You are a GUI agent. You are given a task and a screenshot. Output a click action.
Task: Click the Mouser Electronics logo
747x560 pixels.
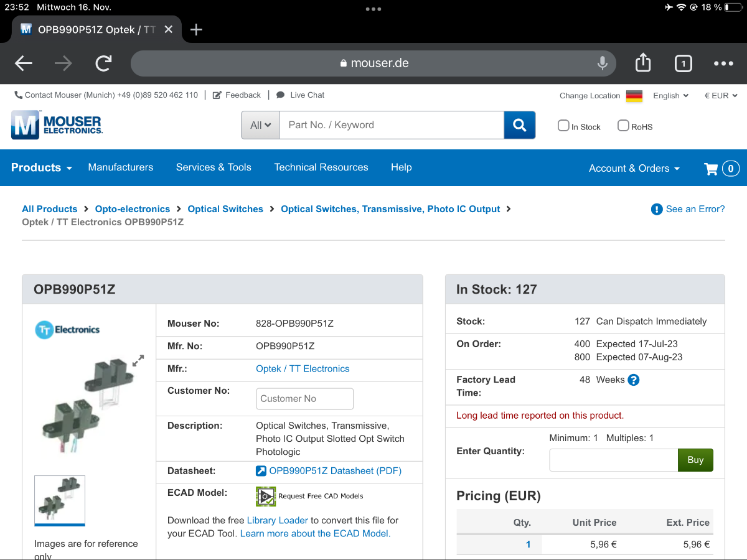point(57,124)
